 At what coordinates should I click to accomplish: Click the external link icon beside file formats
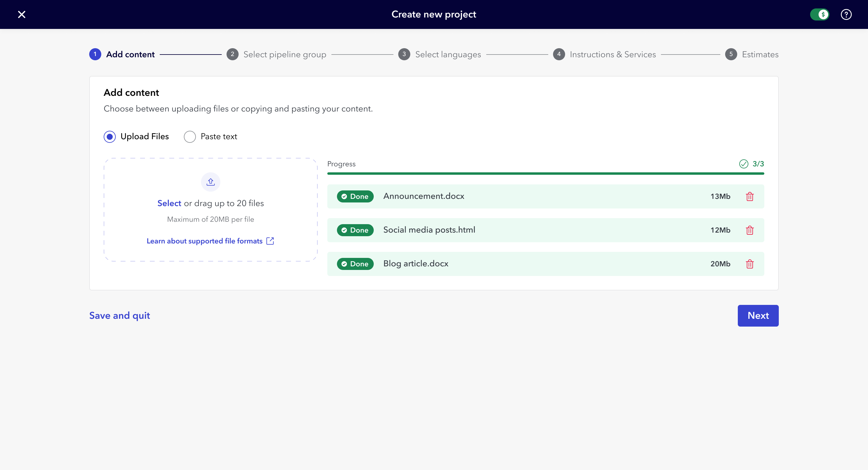click(270, 241)
